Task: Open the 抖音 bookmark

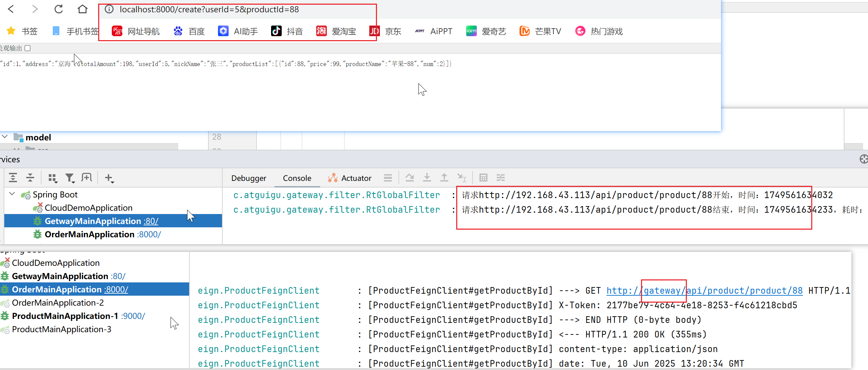Action: click(287, 31)
